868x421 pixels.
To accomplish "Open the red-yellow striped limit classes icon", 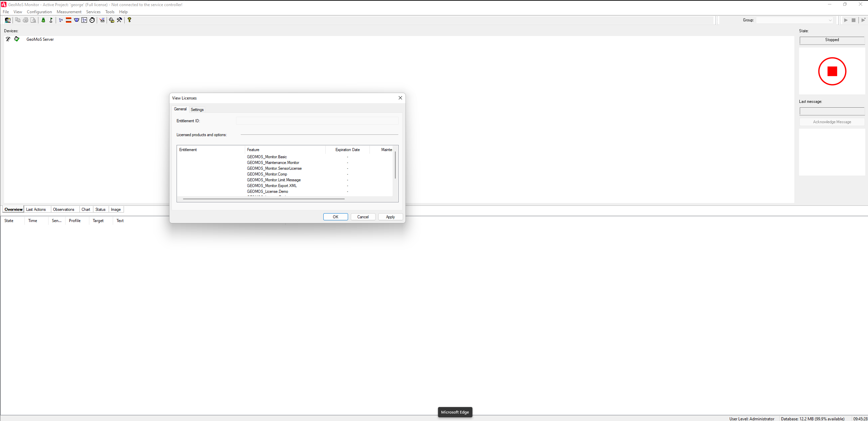I will (69, 20).
